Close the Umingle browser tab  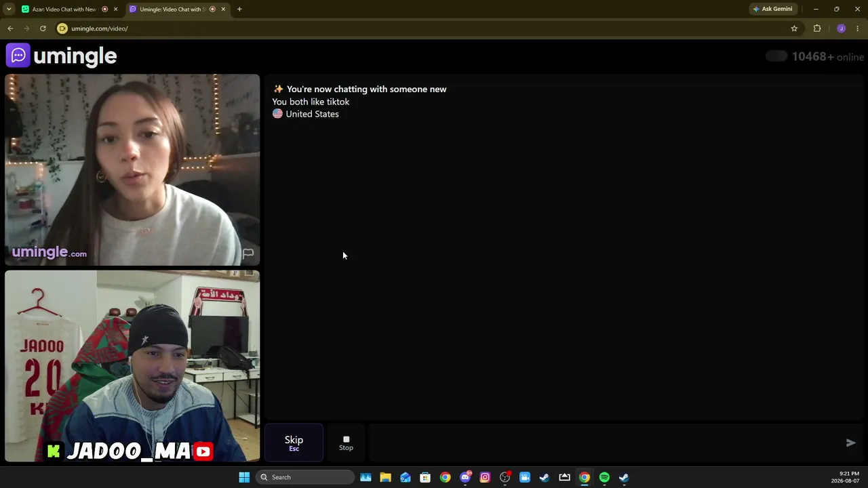pyautogui.click(x=223, y=9)
